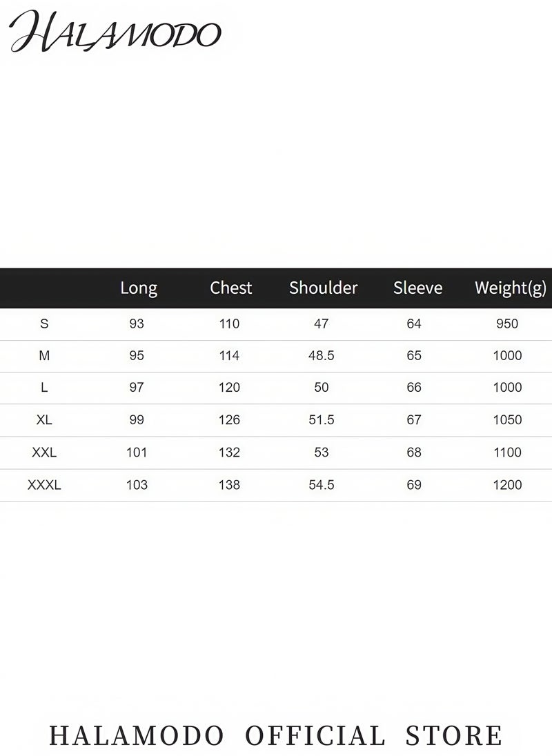
Task: Click the XXL size row label
Action: 44,452
